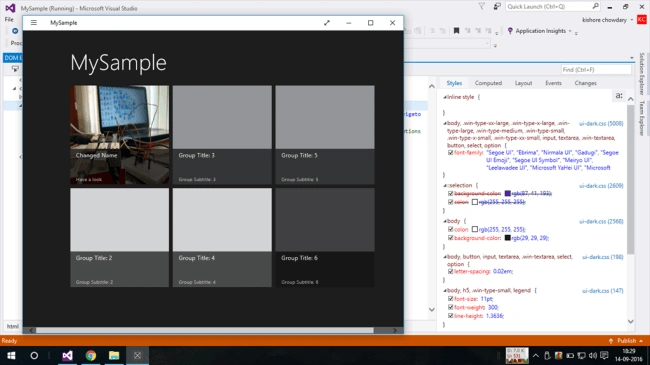The width and height of the screenshot is (650, 365).
Task: Click the notifications filter flag icon
Action: 482,6
